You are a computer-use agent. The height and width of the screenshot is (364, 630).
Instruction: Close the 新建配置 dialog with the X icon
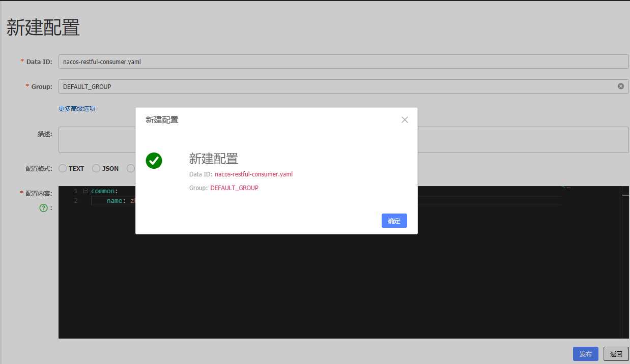click(405, 119)
